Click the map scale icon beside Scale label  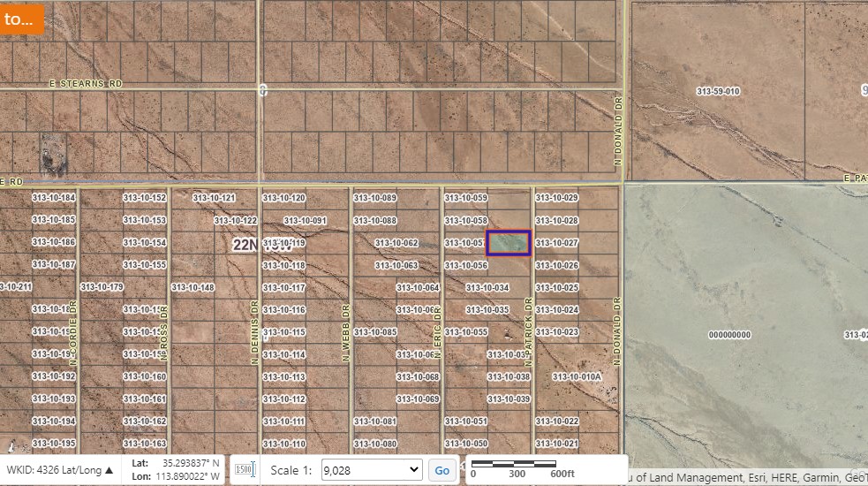245,470
